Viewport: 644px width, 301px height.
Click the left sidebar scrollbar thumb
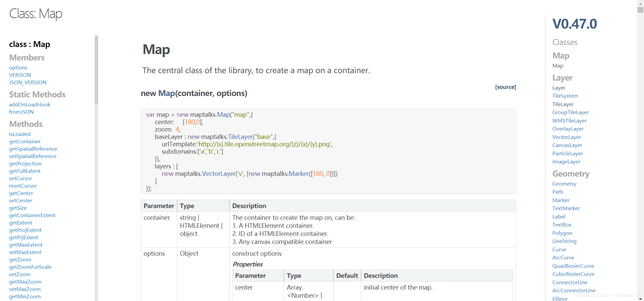[96, 70]
